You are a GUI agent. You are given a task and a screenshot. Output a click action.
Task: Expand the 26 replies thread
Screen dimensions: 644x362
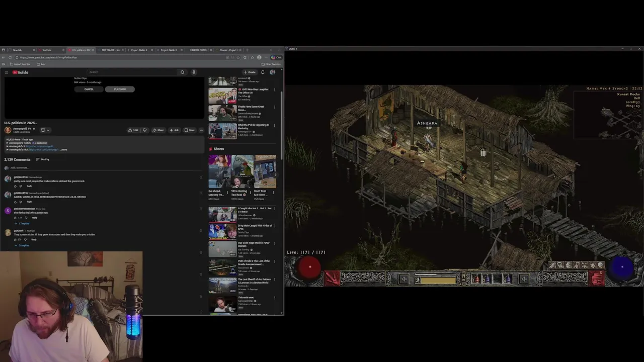tap(22, 245)
